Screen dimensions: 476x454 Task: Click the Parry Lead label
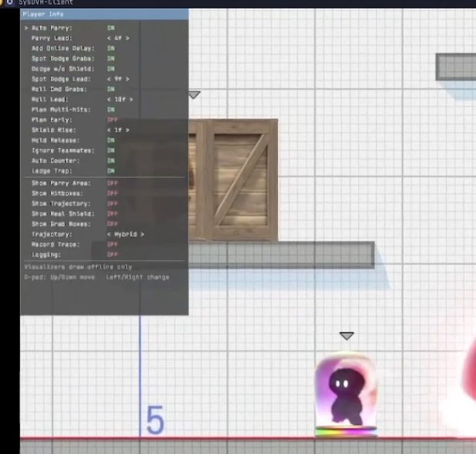[52, 38]
